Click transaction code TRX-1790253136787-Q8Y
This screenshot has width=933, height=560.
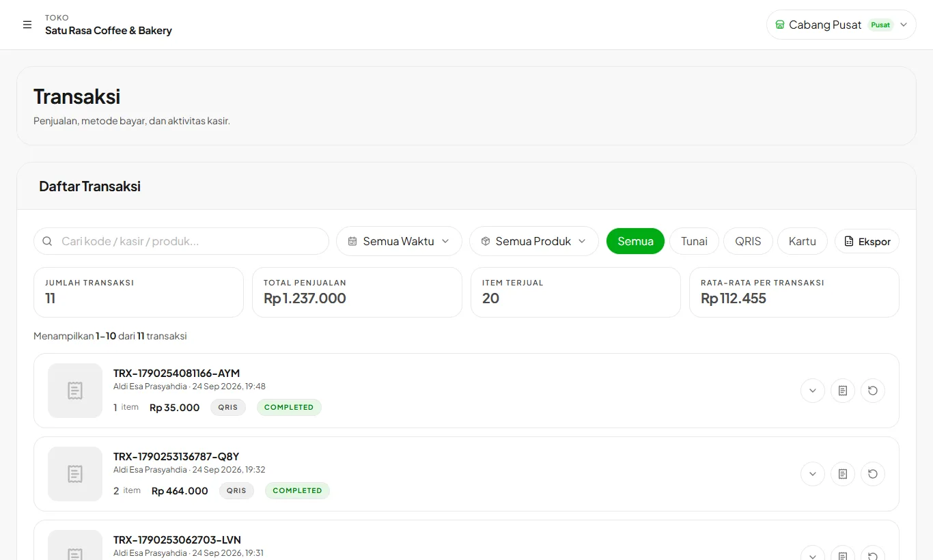tap(176, 457)
